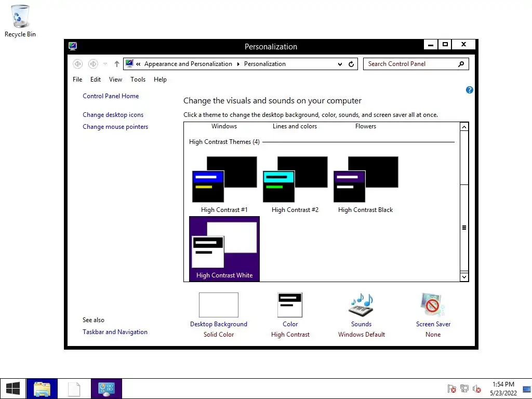Click the Control Panel taskbar icon
The width and height of the screenshot is (532, 399).
107,389
